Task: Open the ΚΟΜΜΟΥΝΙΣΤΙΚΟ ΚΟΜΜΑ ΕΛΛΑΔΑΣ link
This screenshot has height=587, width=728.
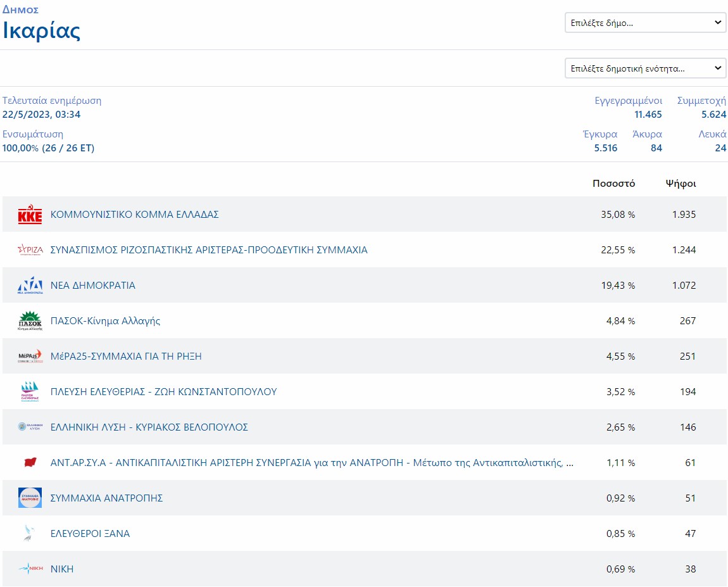Action: point(135,215)
